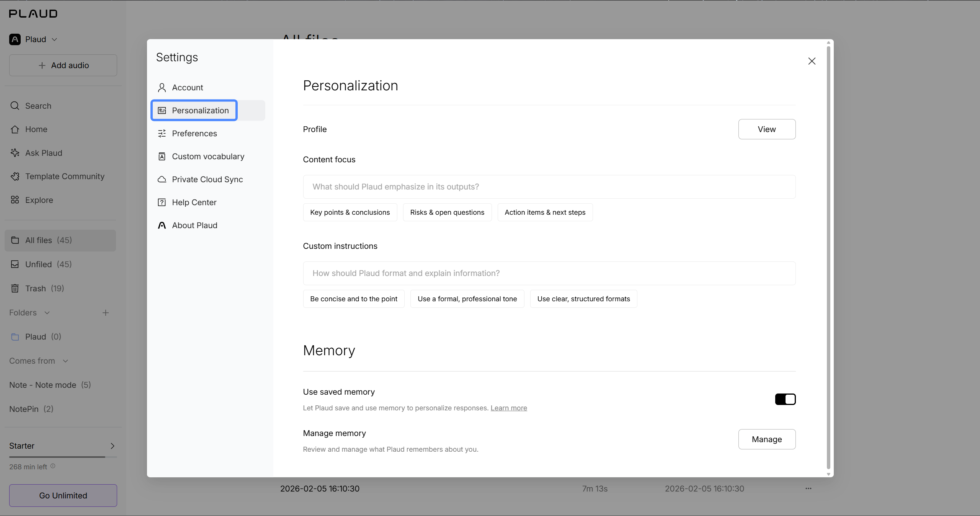The width and height of the screenshot is (980, 516).
Task: Click the Template Community icon
Action: pyautogui.click(x=15, y=176)
